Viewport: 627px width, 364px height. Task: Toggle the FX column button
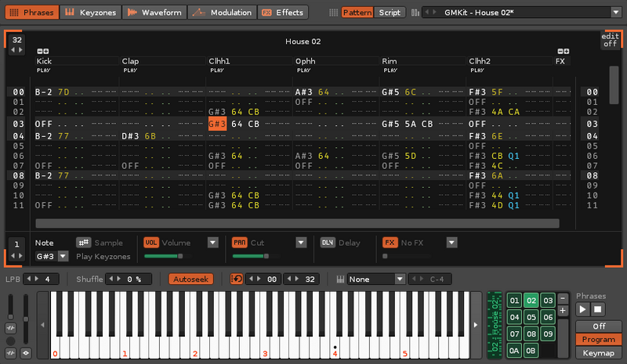point(390,243)
